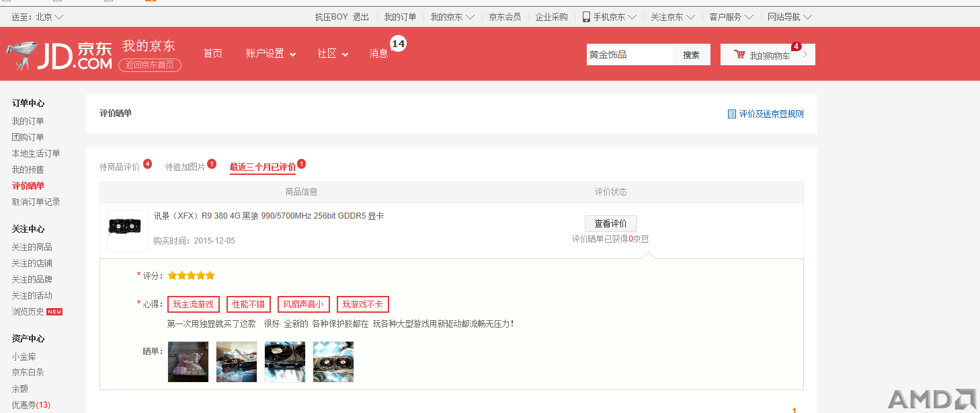Open 我的订单 in the top bar
The height and width of the screenshot is (413, 980).
[x=401, y=17]
